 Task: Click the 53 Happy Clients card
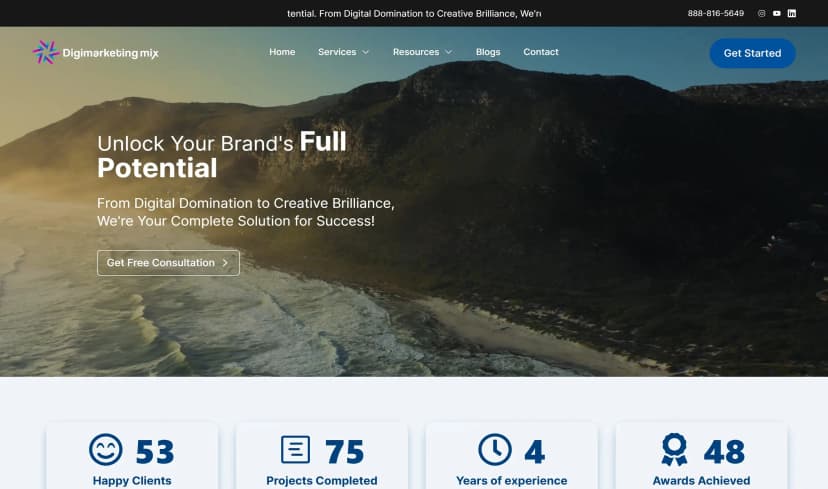(132, 457)
